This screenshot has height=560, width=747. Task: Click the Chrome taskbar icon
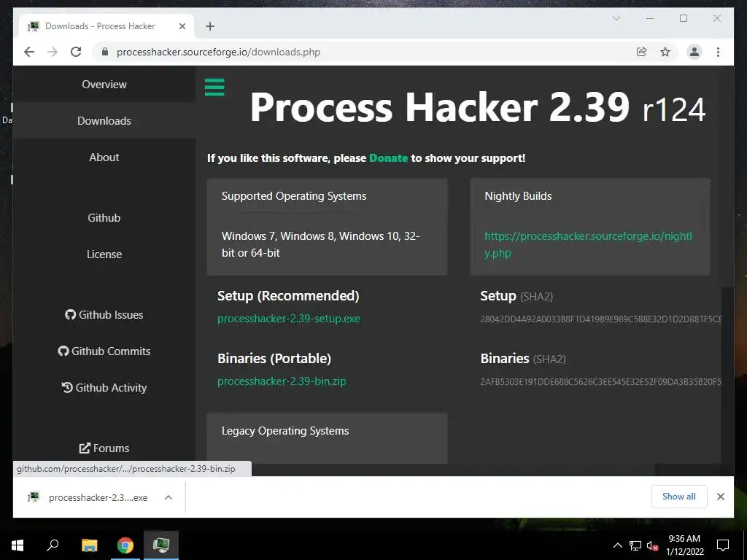coord(125,545)
